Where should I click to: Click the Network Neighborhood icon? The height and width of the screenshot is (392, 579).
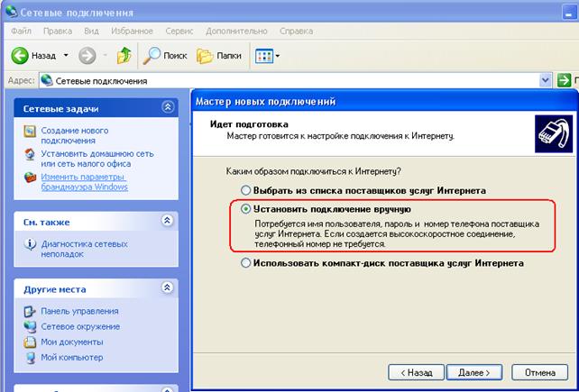pos(30,327)
